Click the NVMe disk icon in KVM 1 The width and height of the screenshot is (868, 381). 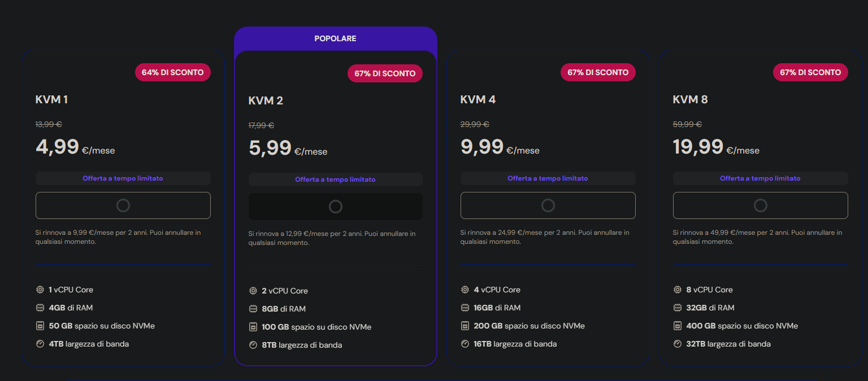click(40, 326)
